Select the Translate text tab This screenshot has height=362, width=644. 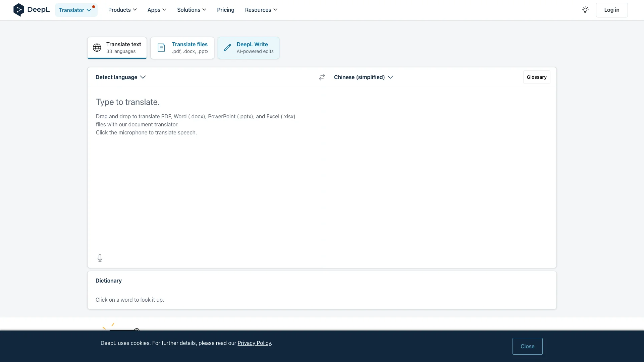click(x=117, y=48)
